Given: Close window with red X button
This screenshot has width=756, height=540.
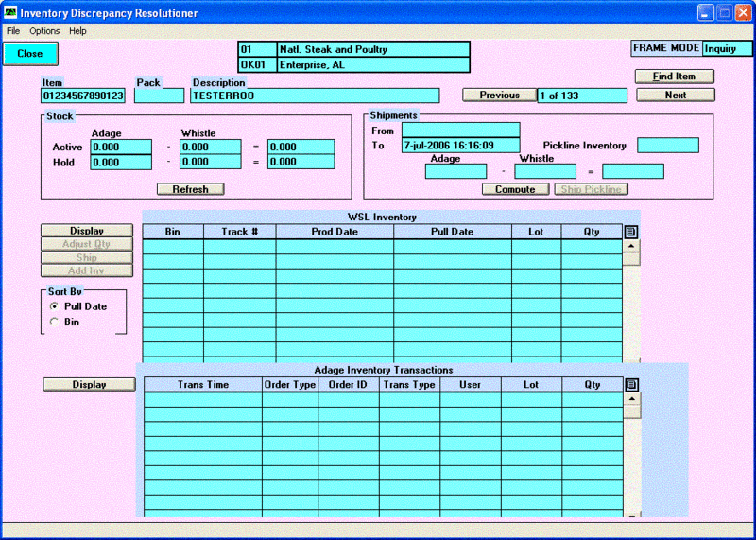Looking at the screenshot, I should coord(743,13).
